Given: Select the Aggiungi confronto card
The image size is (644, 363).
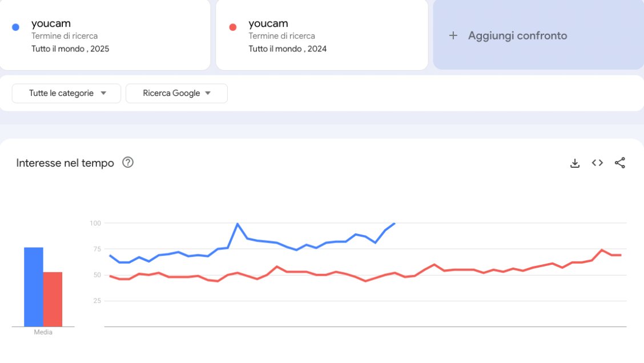Looking at the screenshot, I should point(538,34).
